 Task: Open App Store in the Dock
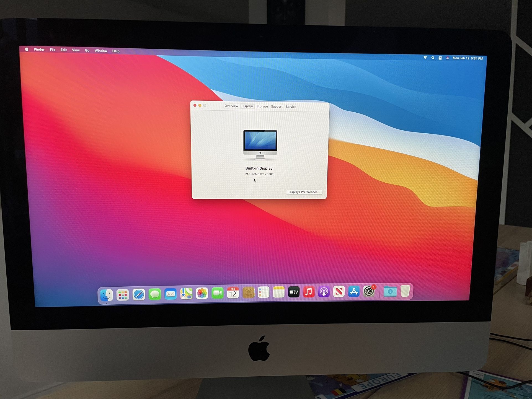click(x=354, y=291)
